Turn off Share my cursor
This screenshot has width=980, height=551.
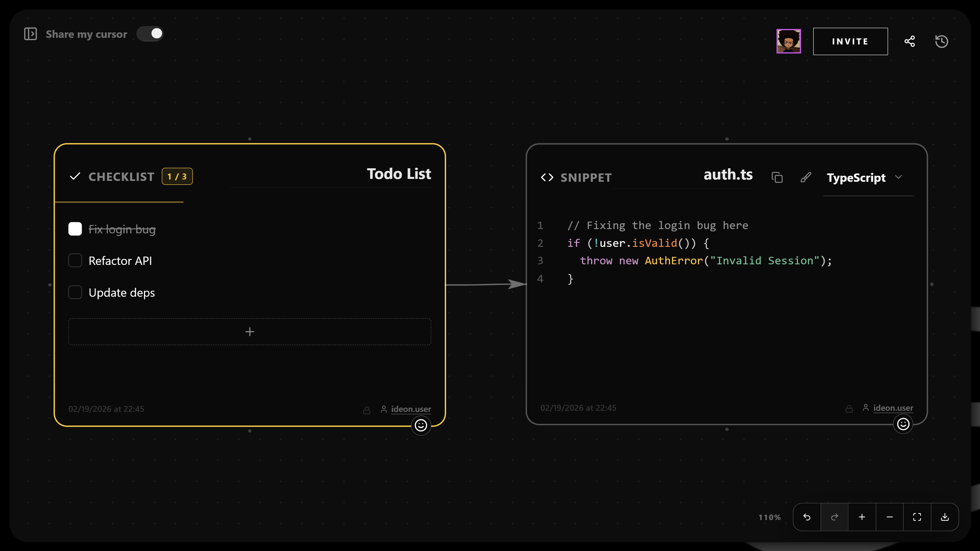(150, 34)
